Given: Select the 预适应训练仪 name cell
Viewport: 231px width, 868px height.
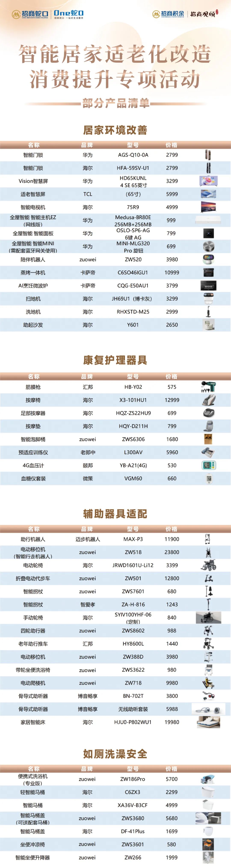Looking at the screenshot, I should pyautogui.click(x=33, y=452).
